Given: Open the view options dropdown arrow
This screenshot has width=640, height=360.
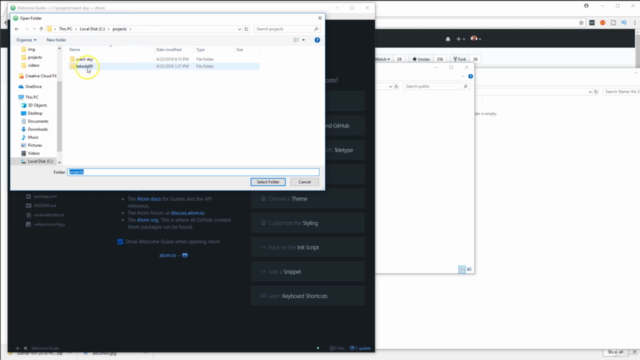Looking at the screenshot, I should [x=303, y=40].
